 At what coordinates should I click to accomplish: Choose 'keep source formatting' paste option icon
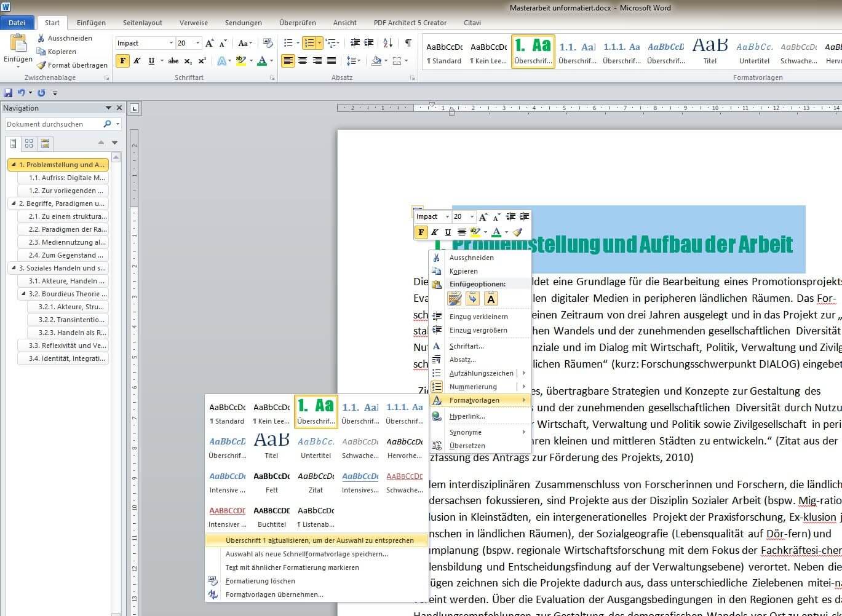455,299
